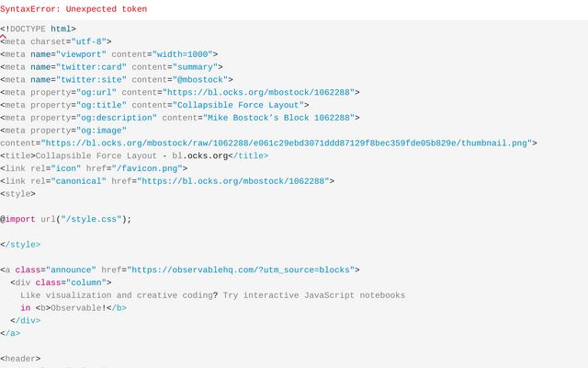The width and height of the screenshot is (588, 368).
Task: Click the bold Observable! text line
Action: click(73, 308)
